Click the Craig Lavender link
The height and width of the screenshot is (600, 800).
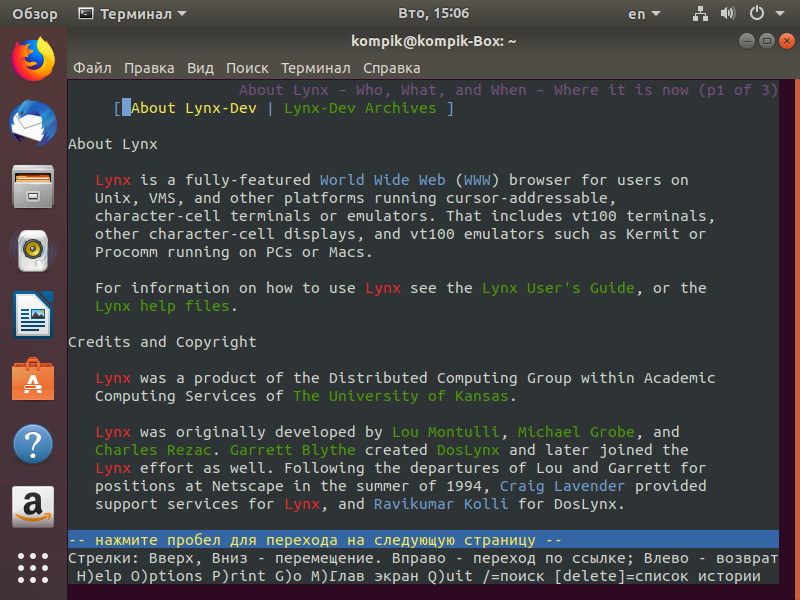coord(562,486)
